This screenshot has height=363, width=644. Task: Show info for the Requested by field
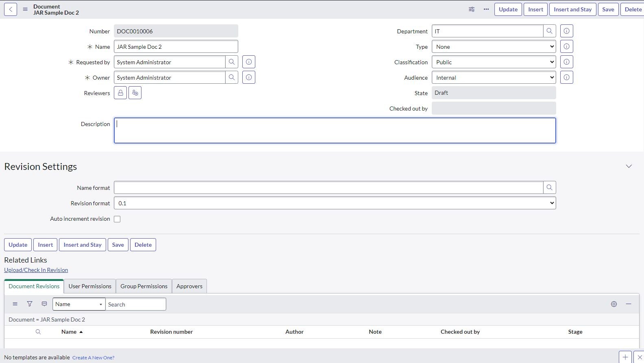[249, 62]
